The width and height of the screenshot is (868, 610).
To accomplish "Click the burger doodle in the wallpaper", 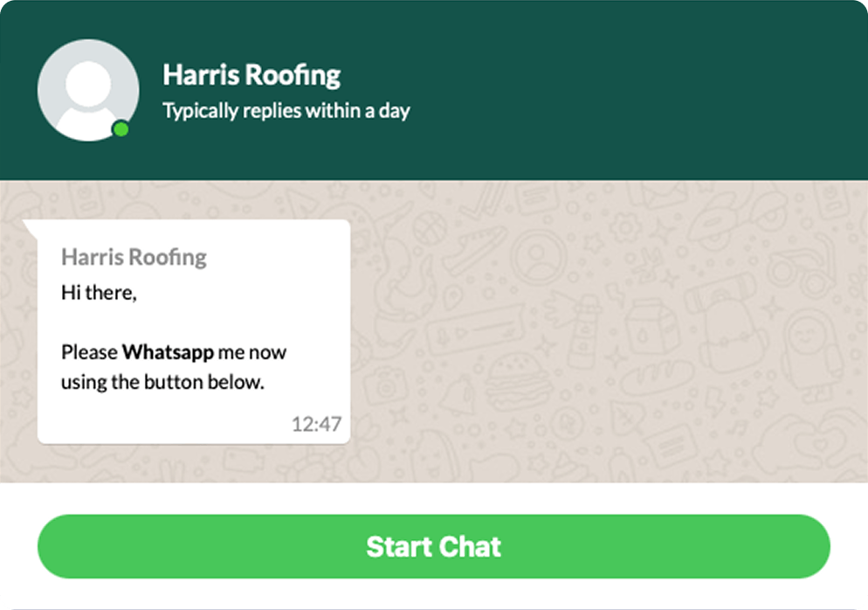I will [x=517, y=378].
